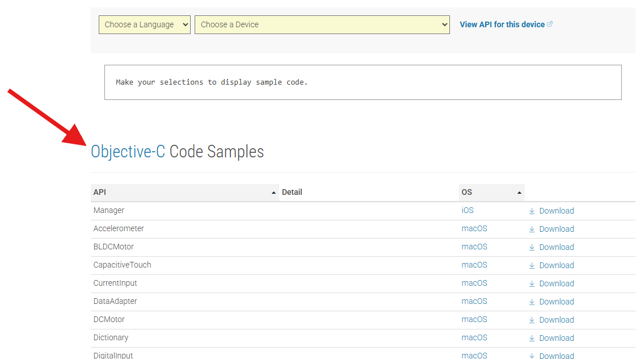Click download icon in the Manager row
The image size is (644, 359).
(532, 211)
